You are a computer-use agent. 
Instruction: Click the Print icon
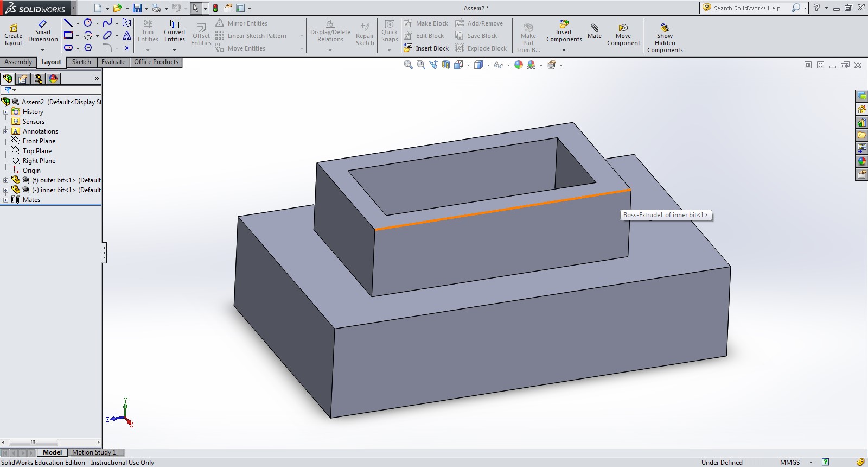156,8
